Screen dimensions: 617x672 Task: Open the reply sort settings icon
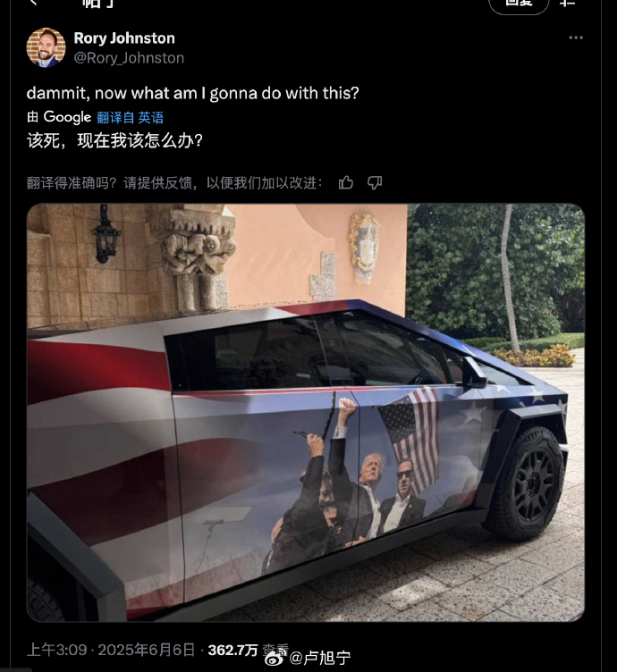coord(567,3)
